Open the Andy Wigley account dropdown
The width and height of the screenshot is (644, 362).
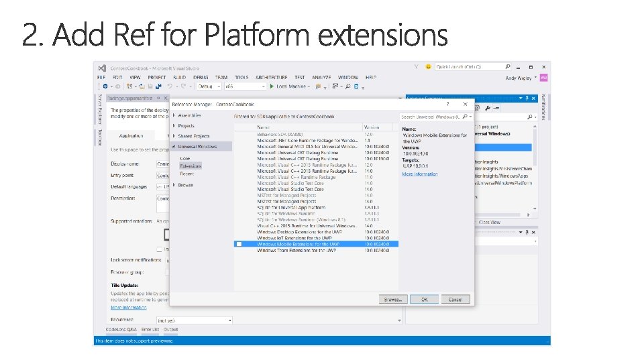[x=535, y=78]
